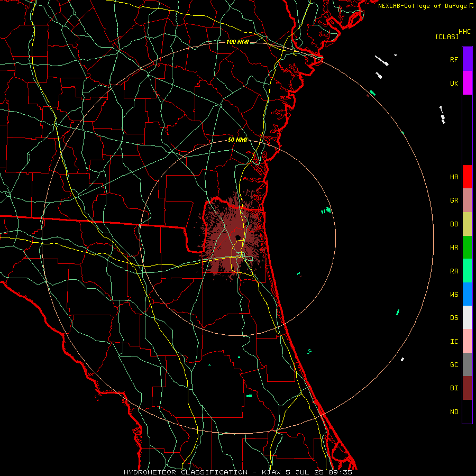Click the IC legend label

pyautogui.click(x=454, y=342)
